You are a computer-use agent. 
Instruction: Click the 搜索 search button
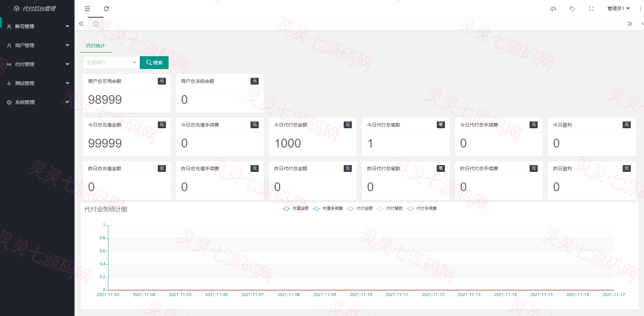[x=154, y=63]
